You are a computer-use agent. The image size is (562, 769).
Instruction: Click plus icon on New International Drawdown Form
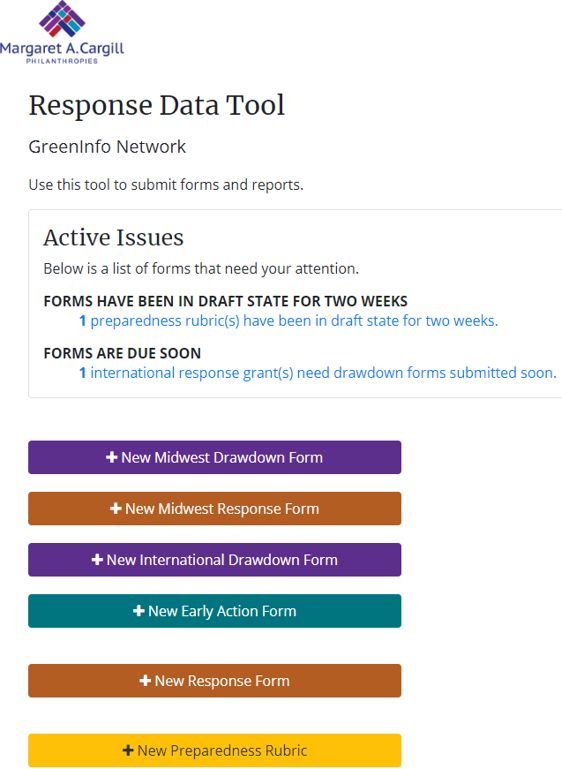coord(97,560)
